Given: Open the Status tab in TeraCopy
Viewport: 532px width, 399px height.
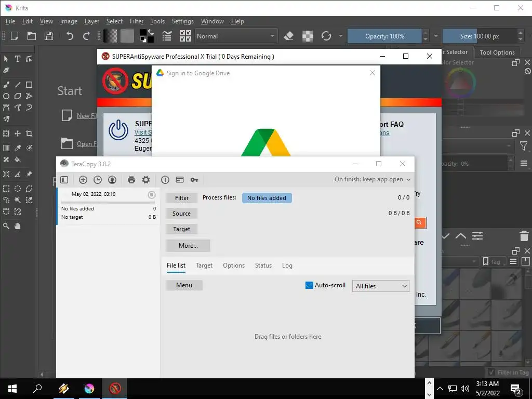Looking at the screenshot, I should click(x=263, y=265).
